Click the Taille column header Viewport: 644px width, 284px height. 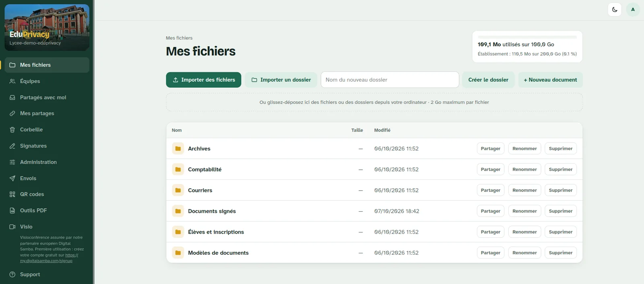pos(357,130)
